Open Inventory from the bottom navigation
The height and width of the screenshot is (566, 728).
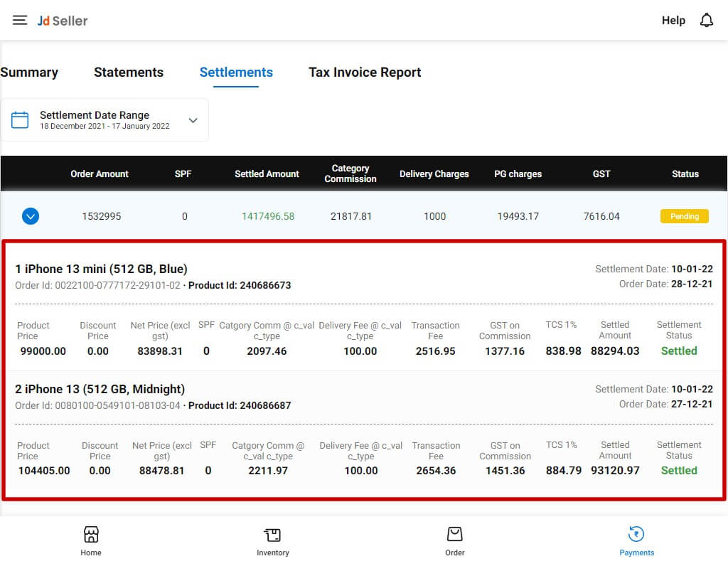click(x=273, y=537)
